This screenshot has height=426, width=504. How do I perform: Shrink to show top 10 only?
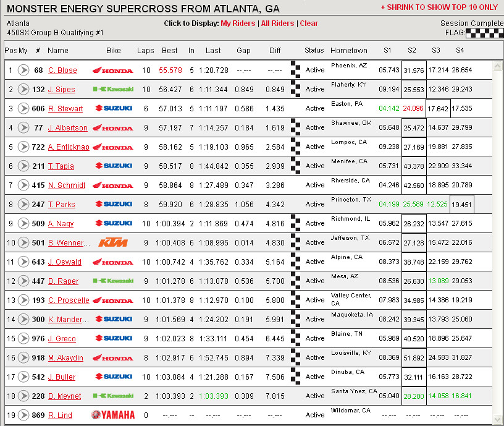click(x=439, y=7)
